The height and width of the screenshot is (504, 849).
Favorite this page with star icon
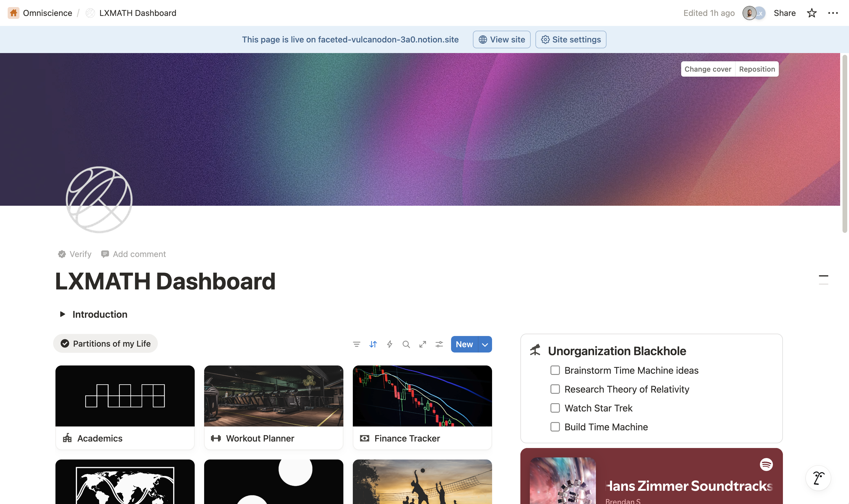[811, 13]
